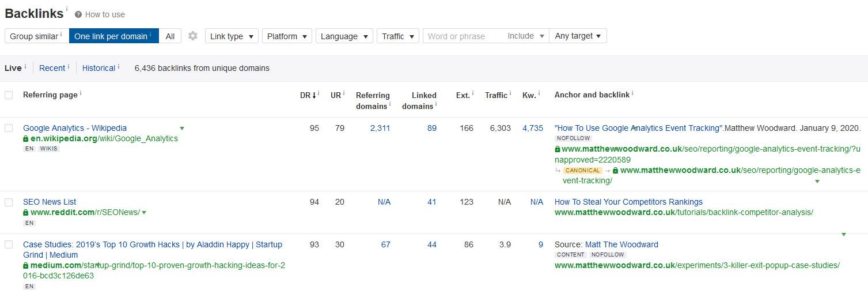
Task: Click the DR column sort arrow
Action: [314, 95]
